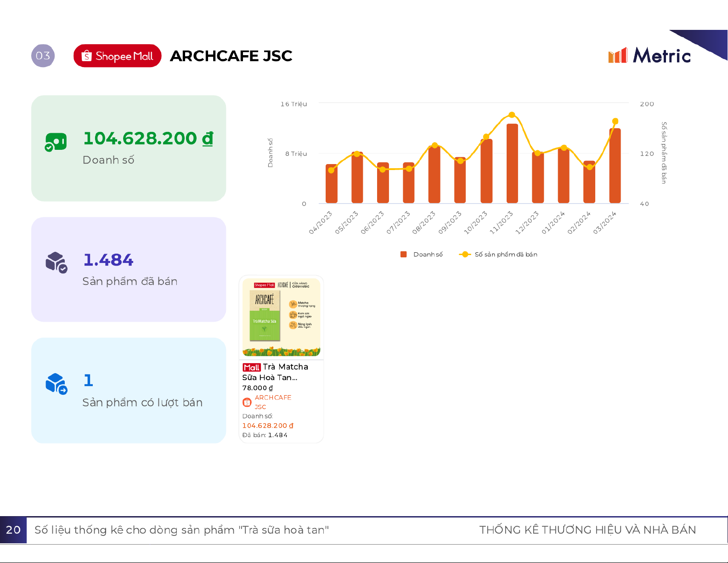Click the 03/2024 revenue bar
Image resolution: width=728 pixels, height=563 pixels.
point(615,165)
